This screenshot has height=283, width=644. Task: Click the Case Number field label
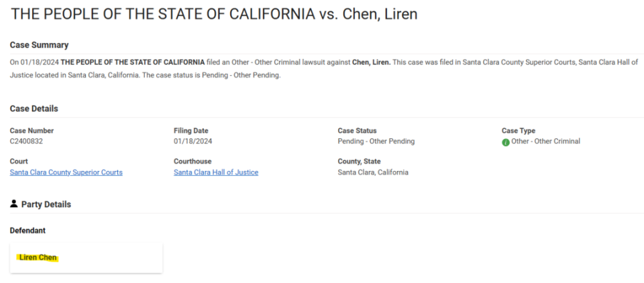pos(32,131)
